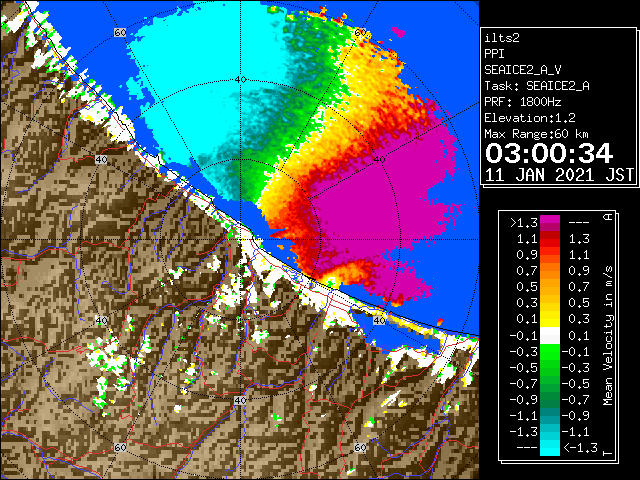Click the radar site name 'ilts2'
640x480 pixels.
click(502, 38)
